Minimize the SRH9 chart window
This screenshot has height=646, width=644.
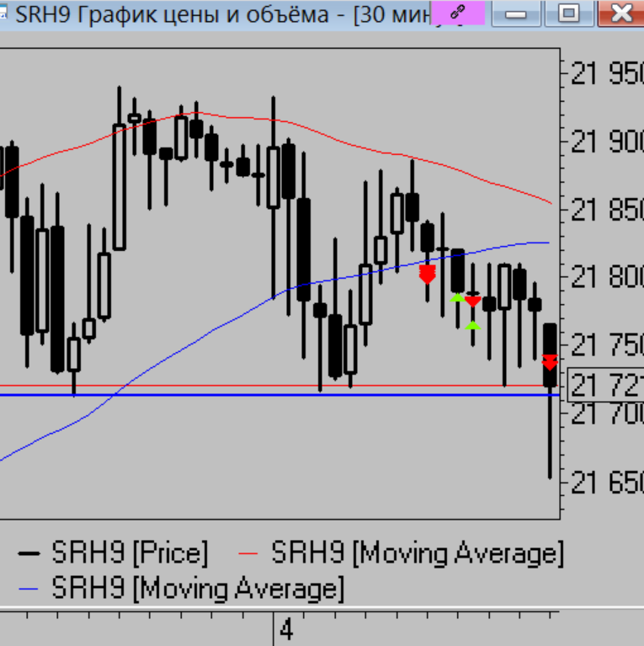[519, 13]
